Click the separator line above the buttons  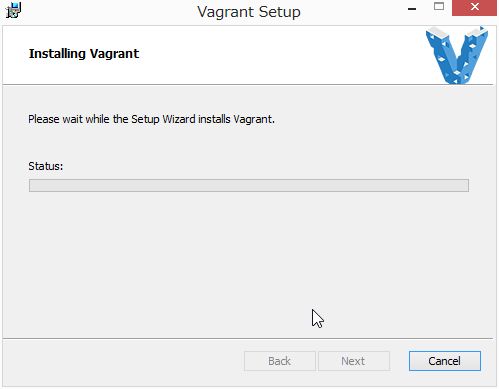(x=248, y=339)
